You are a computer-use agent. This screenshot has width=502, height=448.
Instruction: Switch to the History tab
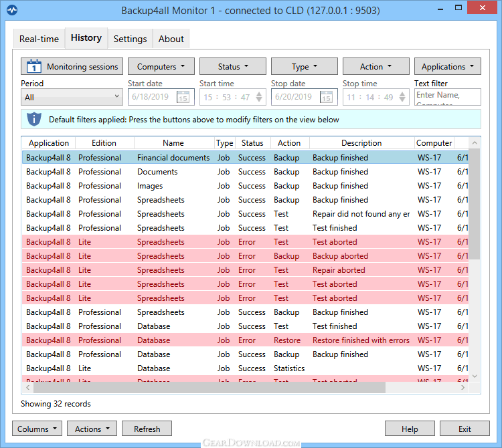click(86, 37)
